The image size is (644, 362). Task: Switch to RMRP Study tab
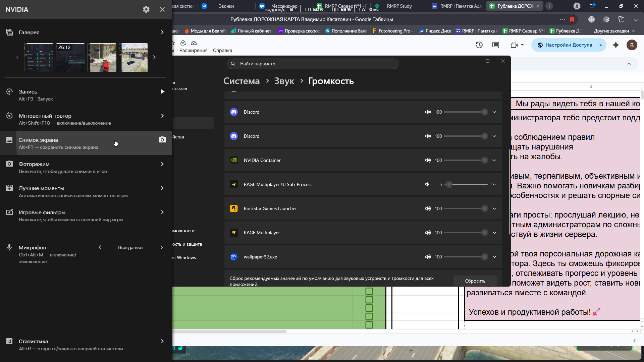pyautogui.click(x=399, y=6)
